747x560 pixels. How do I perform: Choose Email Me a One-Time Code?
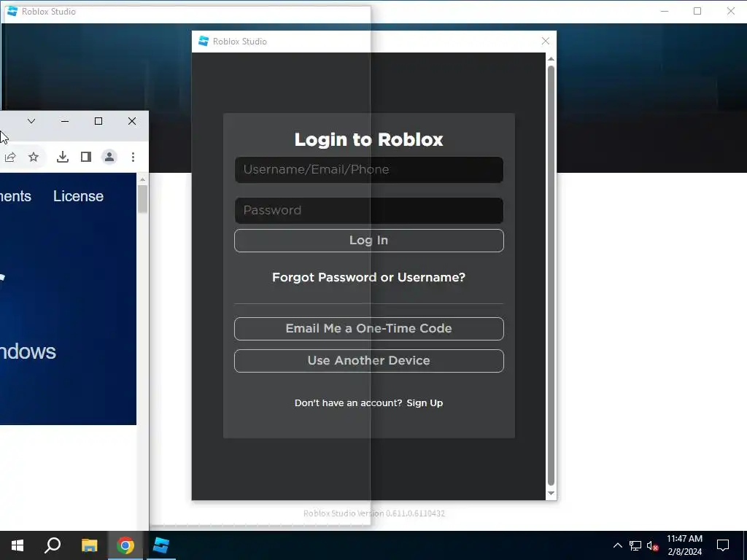pyautogui.click(x=368, y=329)
